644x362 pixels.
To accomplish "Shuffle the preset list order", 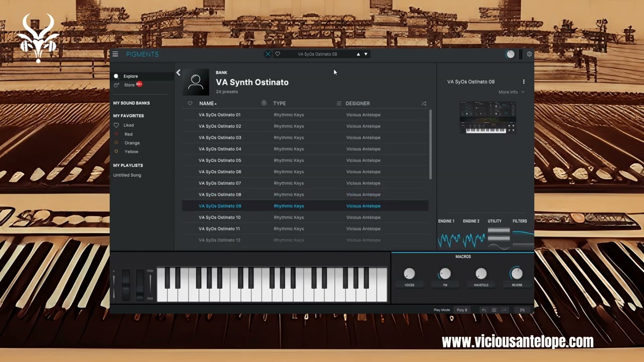I will tap(424, 104).
